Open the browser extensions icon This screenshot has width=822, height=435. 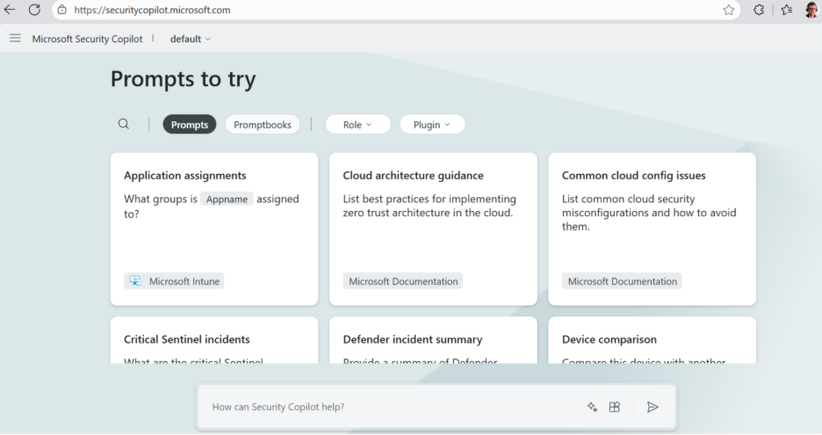click(x=759, y=9)
